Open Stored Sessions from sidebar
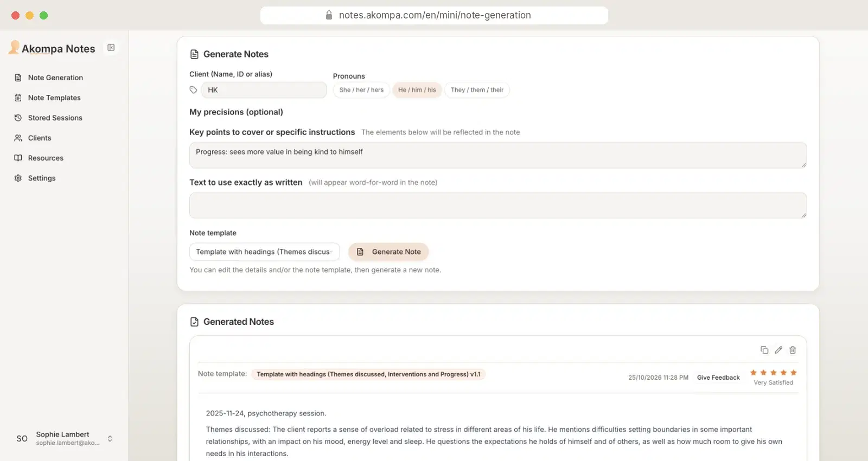This screenshot has height=461, width=868. tap(55, 118)
